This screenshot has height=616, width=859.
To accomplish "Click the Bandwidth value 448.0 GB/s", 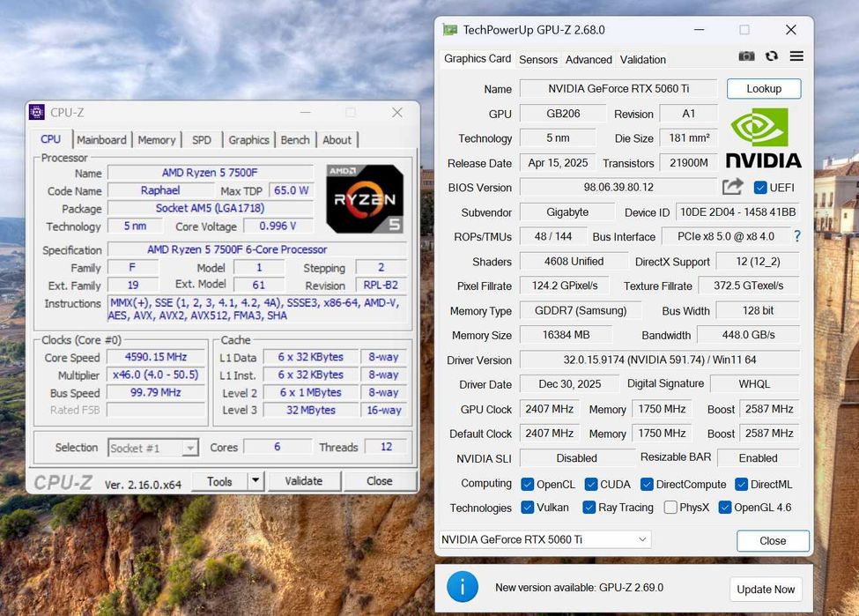I will tap(749, 335).
